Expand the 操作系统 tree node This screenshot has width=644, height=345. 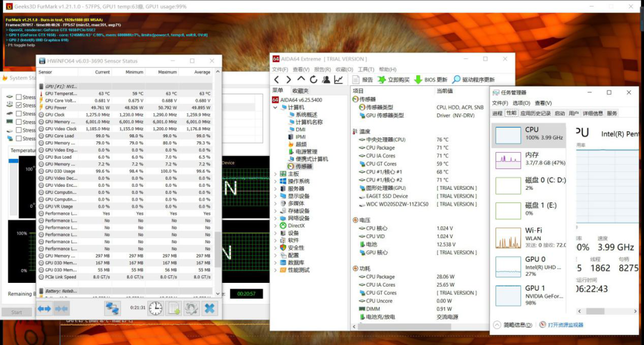point(275,181)
